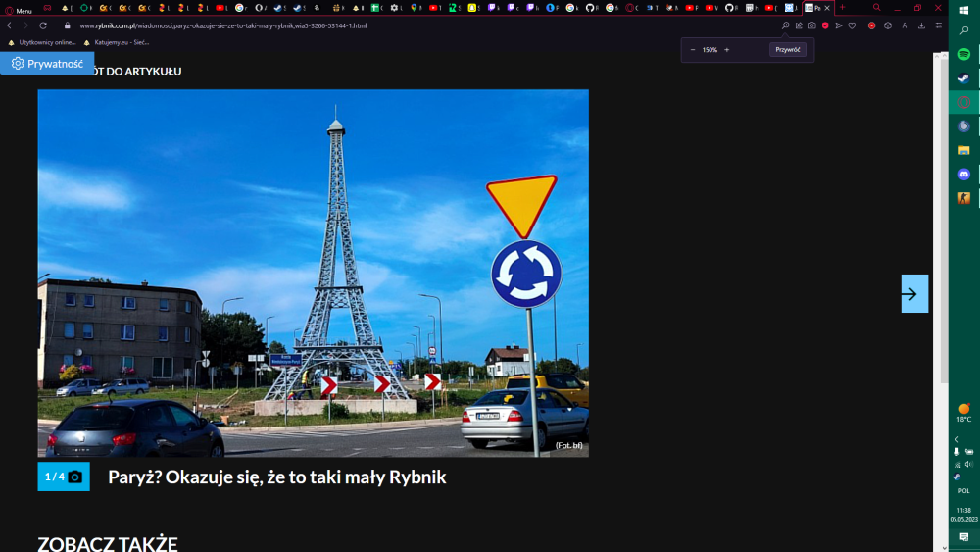Open the Prywatność privacy settings button
Image resolution: width=980 pixels, height=552 pixels.
tap(47, 63)
